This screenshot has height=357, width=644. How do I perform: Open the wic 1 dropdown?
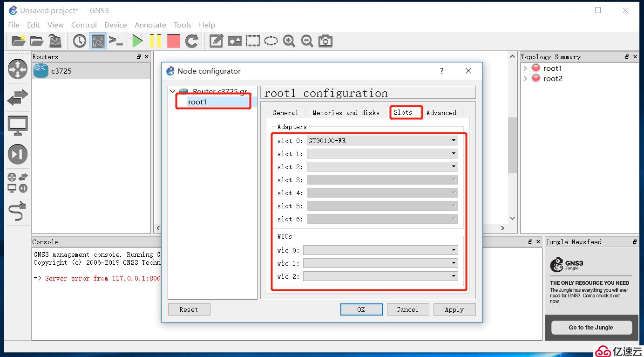click(x=380, y=263)
